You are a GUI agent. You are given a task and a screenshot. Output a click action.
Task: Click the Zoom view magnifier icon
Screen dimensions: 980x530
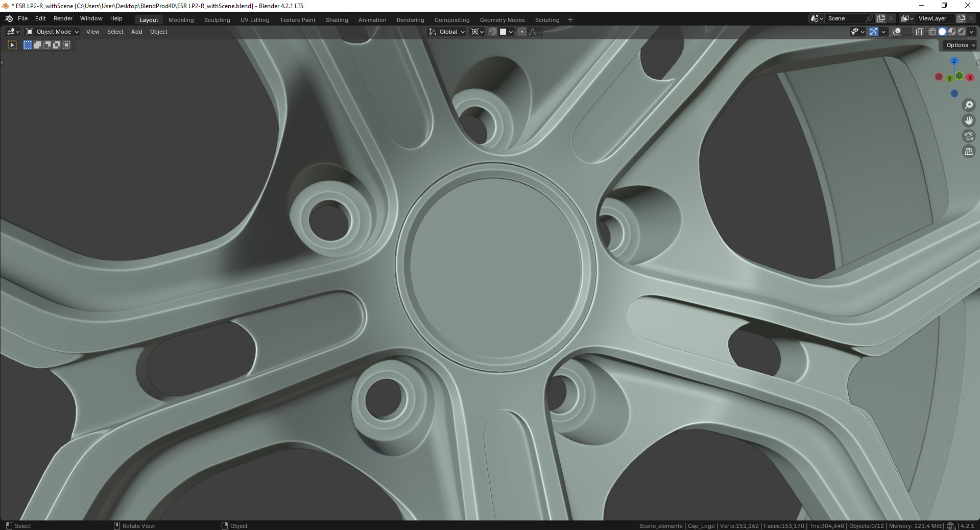point(969,105)
